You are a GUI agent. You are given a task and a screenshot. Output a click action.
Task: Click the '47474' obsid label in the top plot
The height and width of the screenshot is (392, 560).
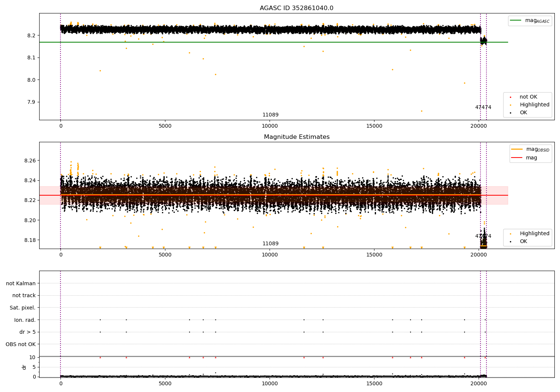pyautogui.click(x=483, y=108)
